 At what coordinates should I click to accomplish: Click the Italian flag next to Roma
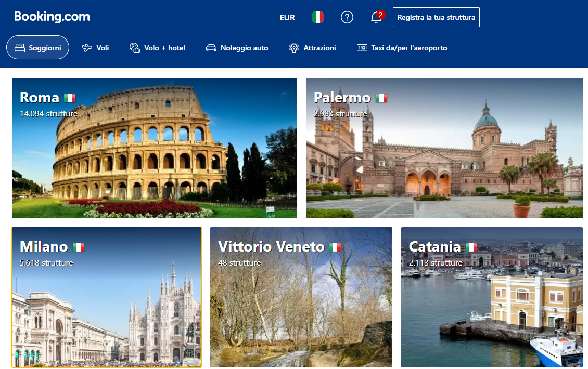click(x=70, y=98)
